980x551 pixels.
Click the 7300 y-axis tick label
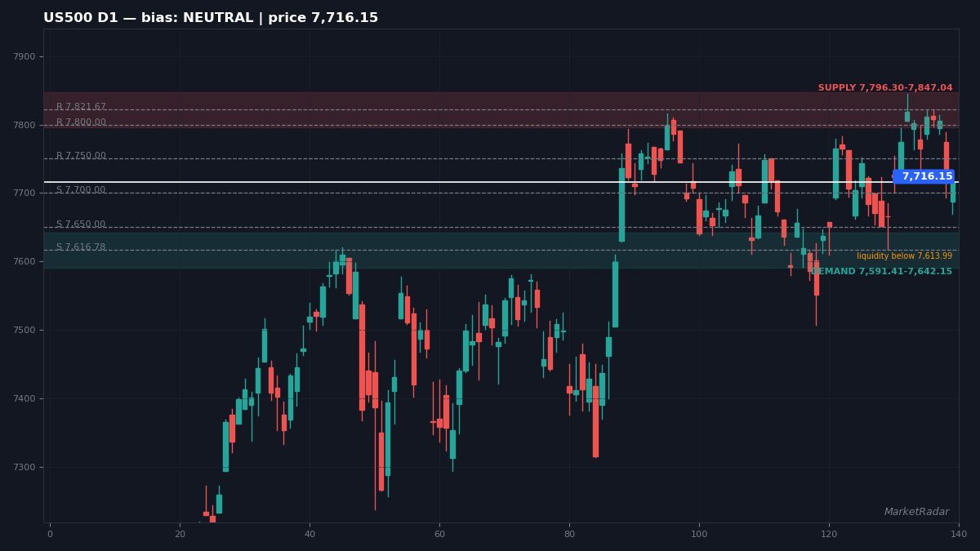click(x=24, y=468)
